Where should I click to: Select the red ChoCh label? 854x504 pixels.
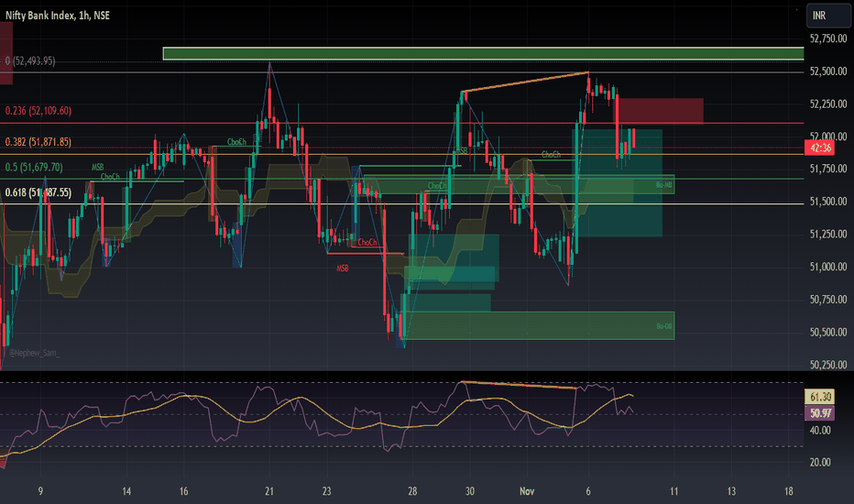pyautogui.click(x=367, y=243)
